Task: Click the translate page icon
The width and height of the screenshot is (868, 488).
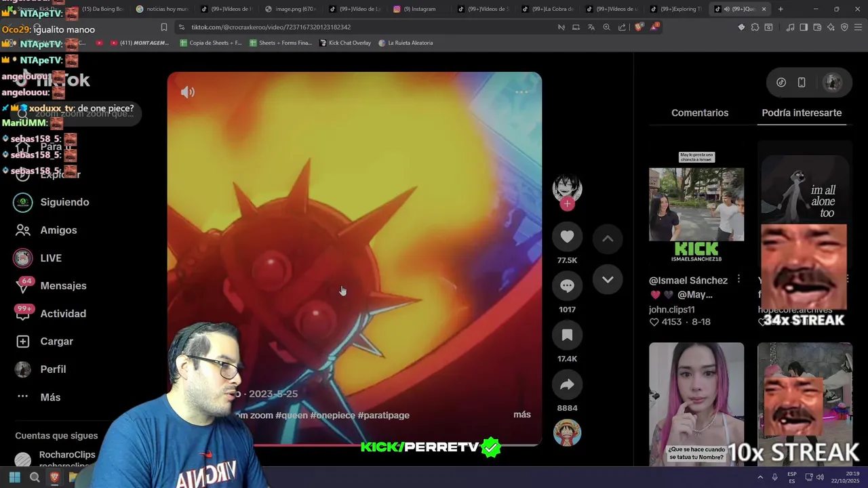Action: click(591, 27)
